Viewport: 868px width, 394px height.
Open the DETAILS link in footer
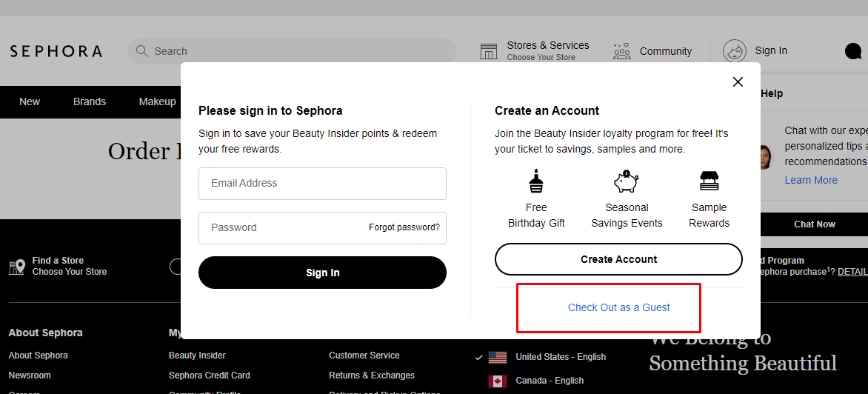852,272
